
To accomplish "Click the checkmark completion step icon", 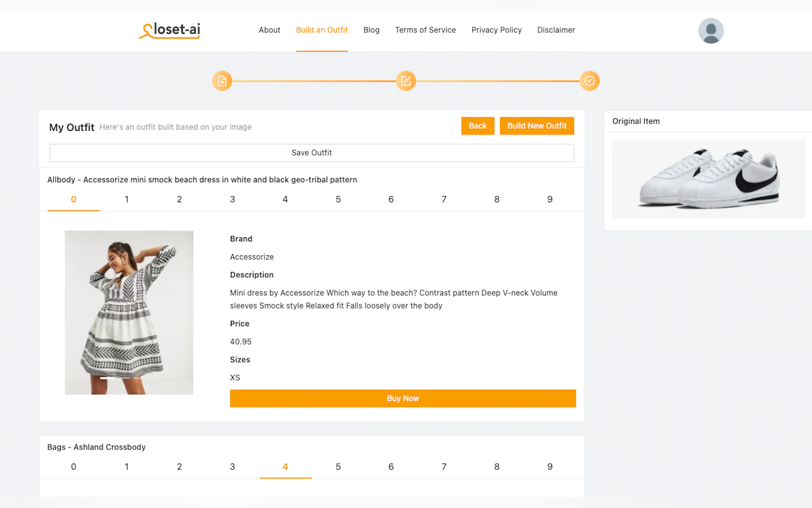I will click(589, 81).
